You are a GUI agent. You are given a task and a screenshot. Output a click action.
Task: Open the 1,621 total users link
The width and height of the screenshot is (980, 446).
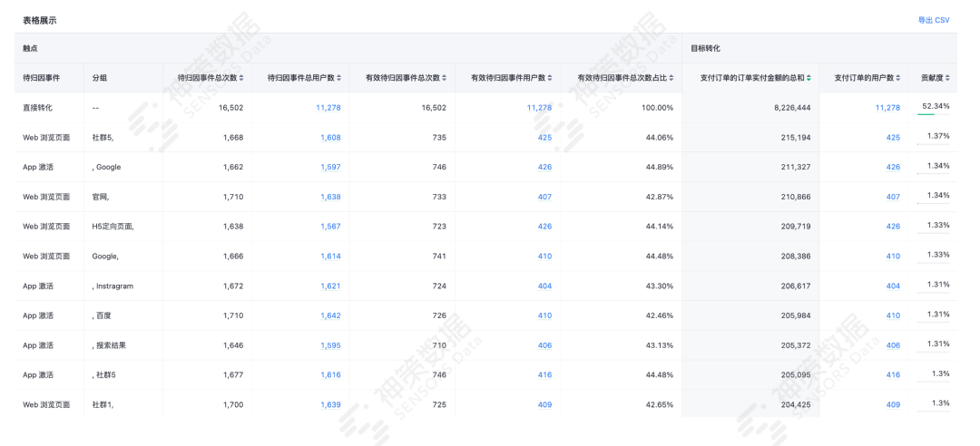tap(330, 286)
